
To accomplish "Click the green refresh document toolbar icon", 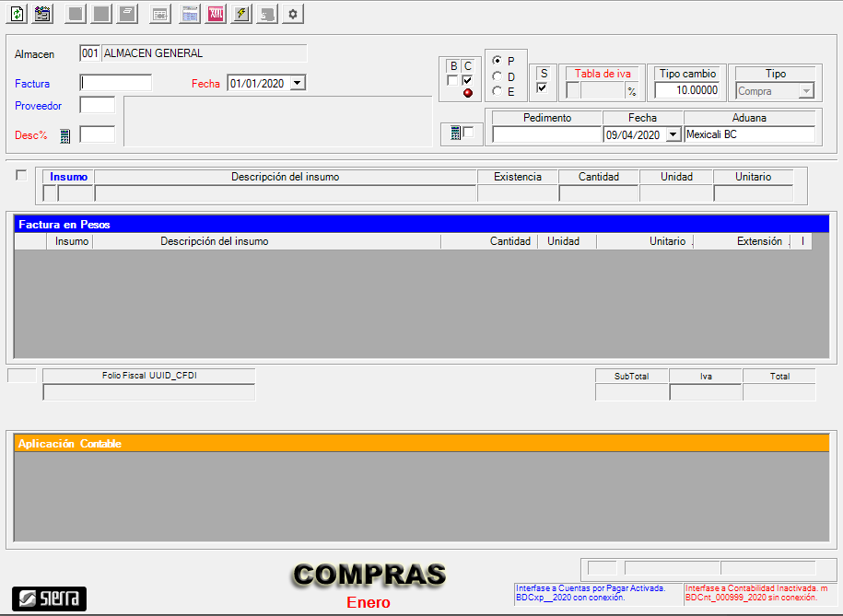I will point(17,14).
